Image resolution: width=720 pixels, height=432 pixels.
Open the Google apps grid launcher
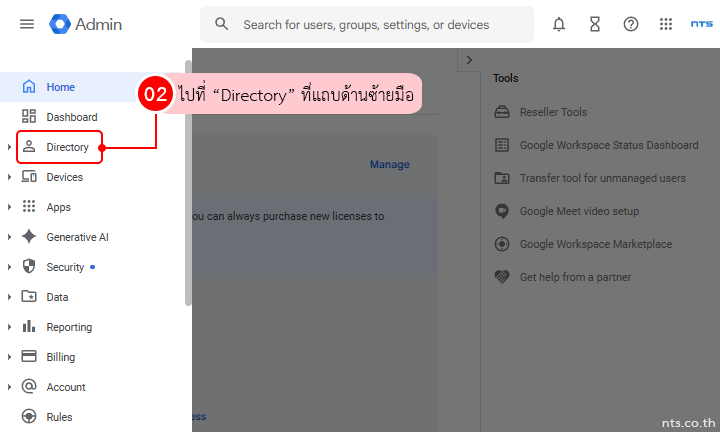pos(666,24)
